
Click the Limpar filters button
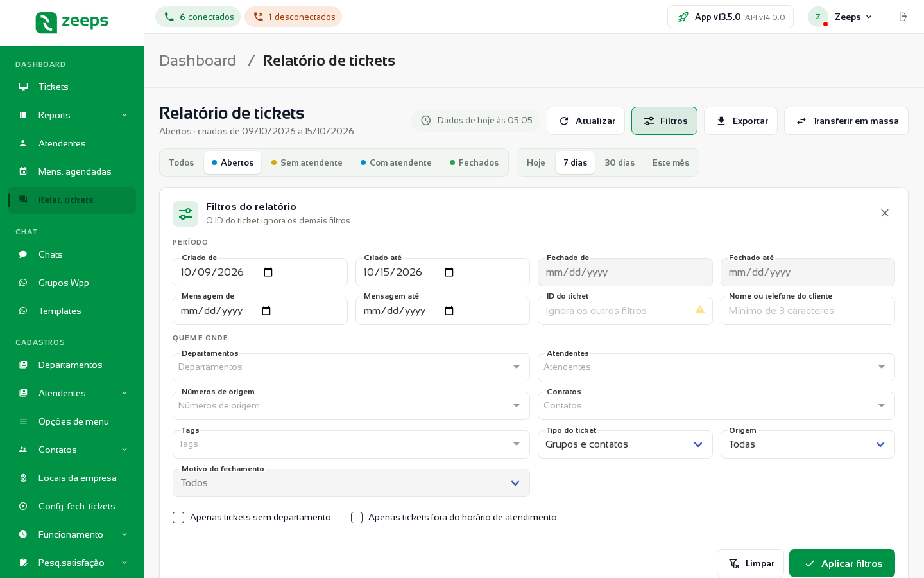pyautogui.click(x=750, y=563)
